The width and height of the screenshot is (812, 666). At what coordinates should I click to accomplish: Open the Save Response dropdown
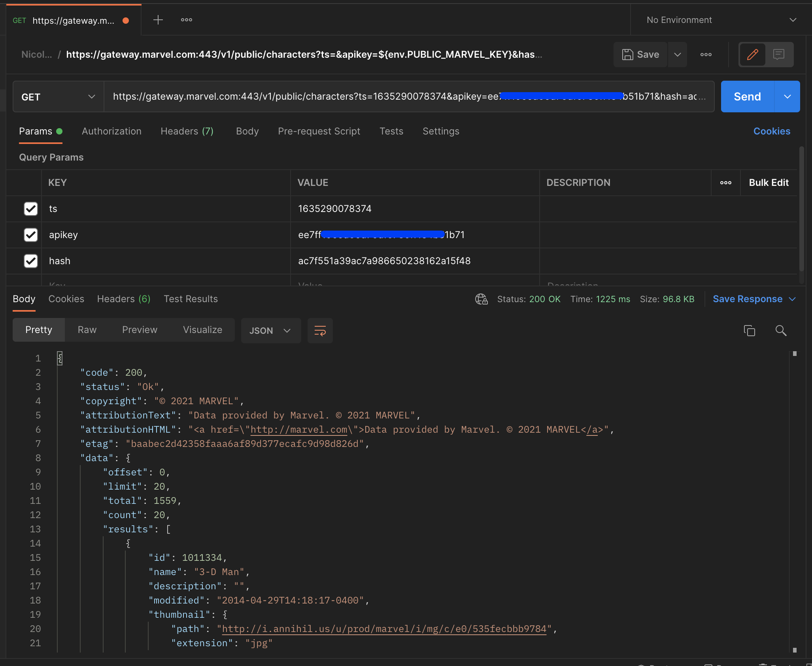(x=754, y=299)
